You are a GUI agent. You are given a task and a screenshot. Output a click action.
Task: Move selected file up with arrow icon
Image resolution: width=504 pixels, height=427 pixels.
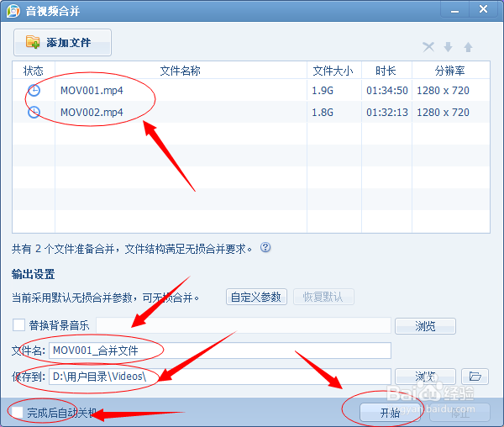tap(468, 47)
